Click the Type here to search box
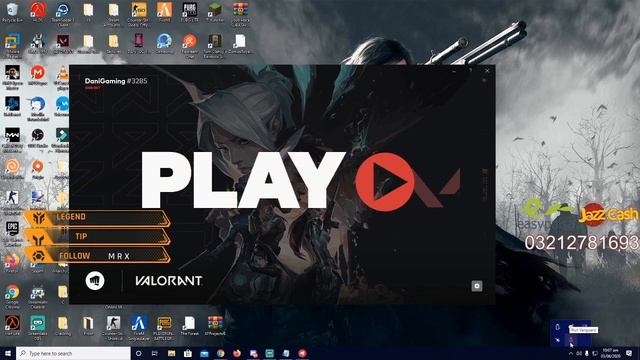Screen dimensions: 640x360 [73, 353]
